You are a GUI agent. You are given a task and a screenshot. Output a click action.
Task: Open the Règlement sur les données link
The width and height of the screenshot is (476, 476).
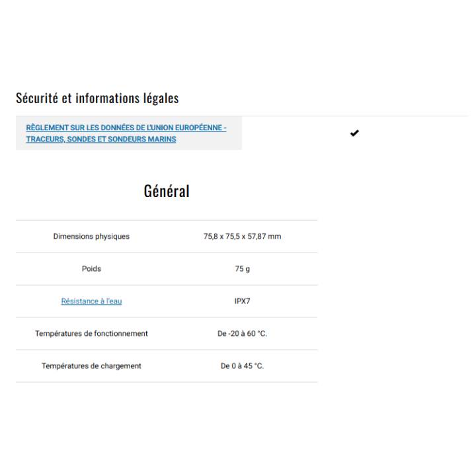coord(126,128)
